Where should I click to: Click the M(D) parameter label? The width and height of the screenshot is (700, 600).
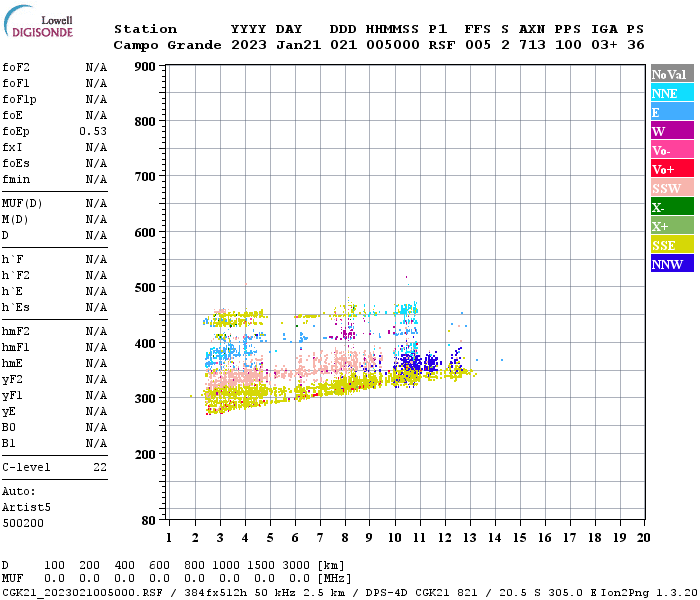click(x=15, y=220)
